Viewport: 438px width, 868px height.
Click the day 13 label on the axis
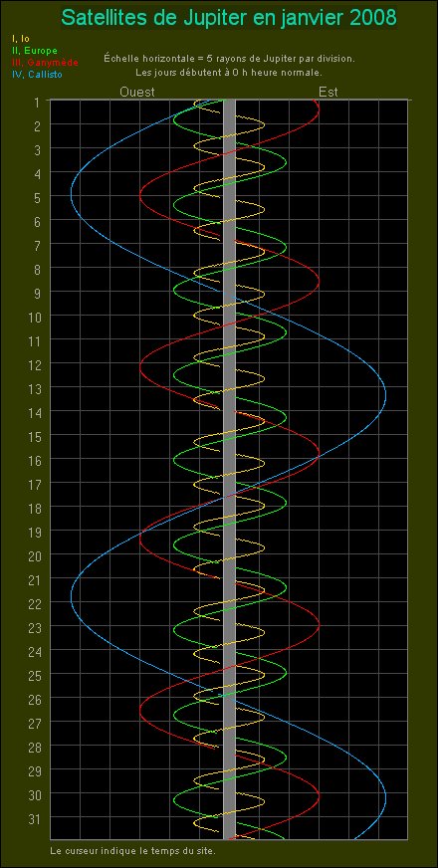(x=34, y=387)
